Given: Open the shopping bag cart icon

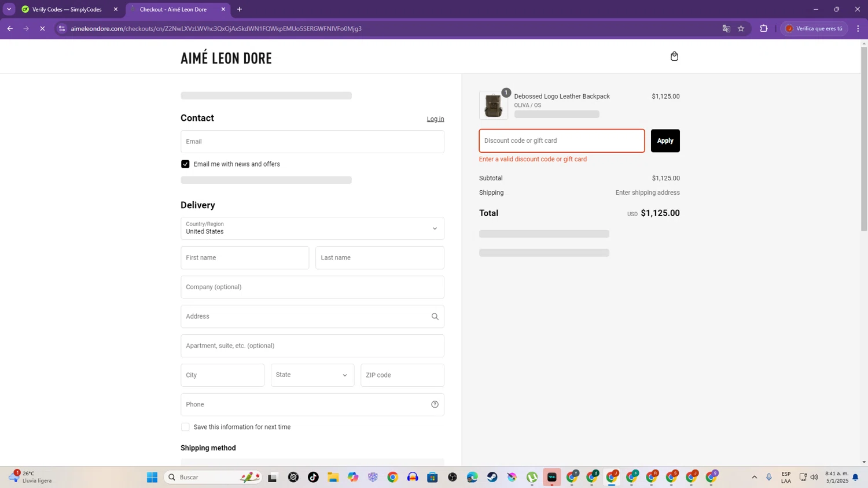Looking at the screenshot, I should pyautogui.click(x=674, y=56).
